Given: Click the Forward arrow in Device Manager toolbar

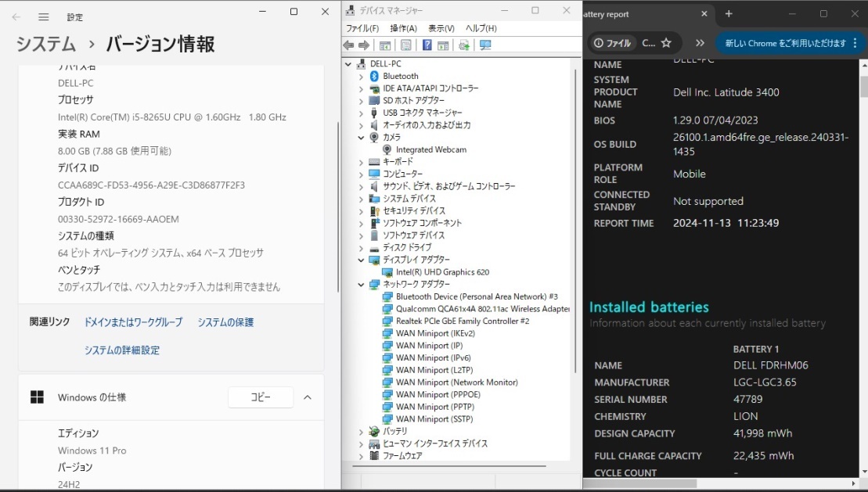Looking at the screenshot, I should [x=364, y=45].
